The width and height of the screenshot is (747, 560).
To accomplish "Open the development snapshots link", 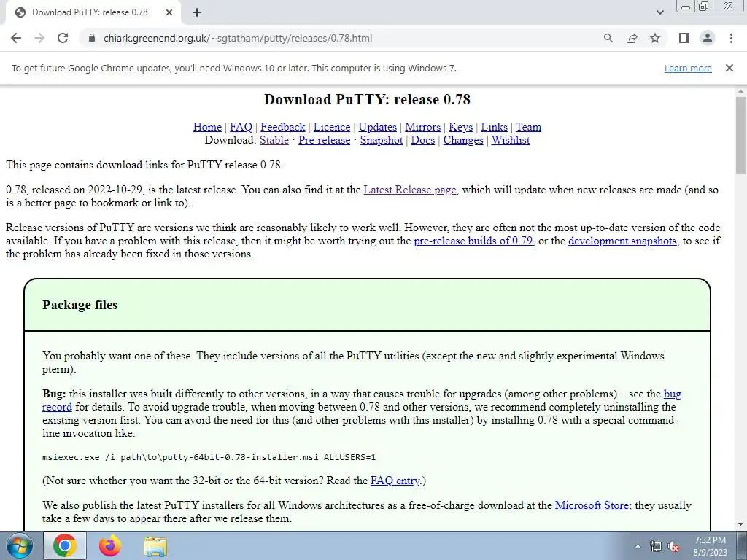I will tap(623, 241).
